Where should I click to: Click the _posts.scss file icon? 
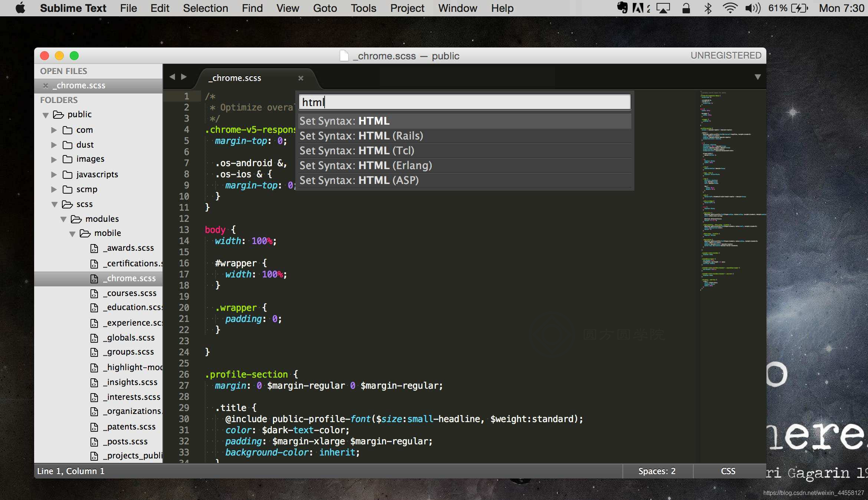coord(94,442)
